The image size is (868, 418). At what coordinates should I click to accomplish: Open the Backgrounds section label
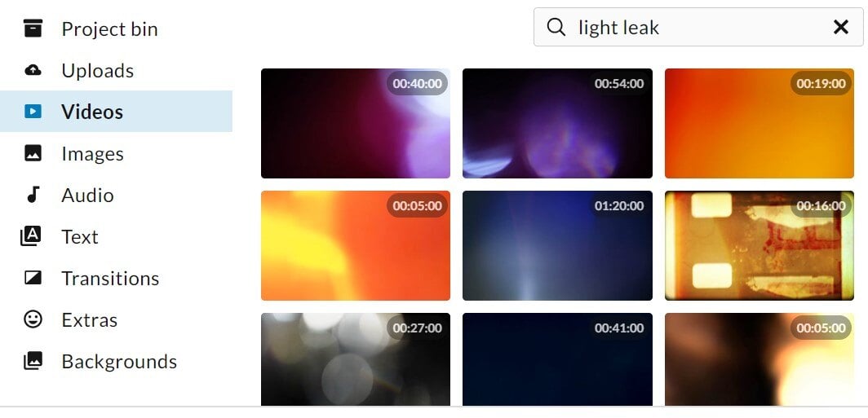[119, 361]
